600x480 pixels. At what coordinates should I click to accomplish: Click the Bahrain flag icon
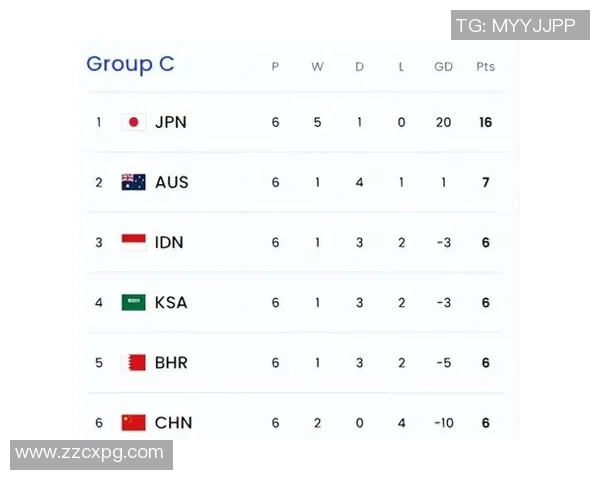click(x=133, y=362)
